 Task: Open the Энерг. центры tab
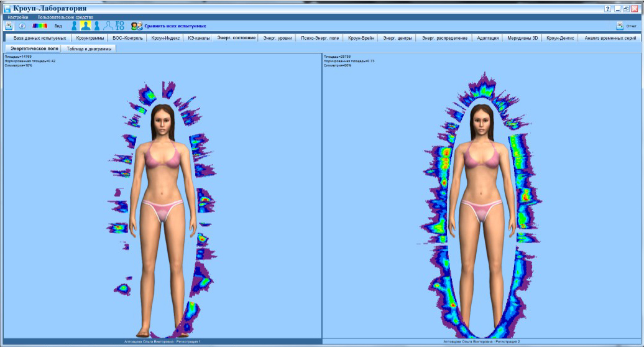tap(397, 38)
